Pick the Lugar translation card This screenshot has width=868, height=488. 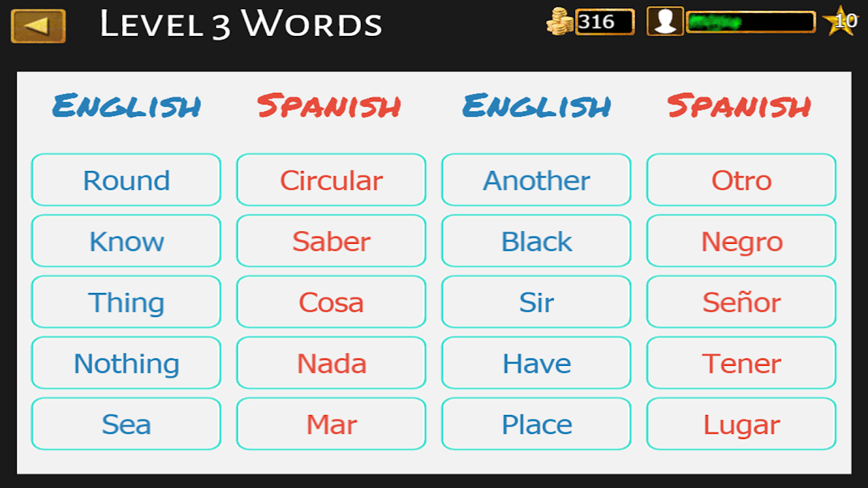tap(741, 423)
